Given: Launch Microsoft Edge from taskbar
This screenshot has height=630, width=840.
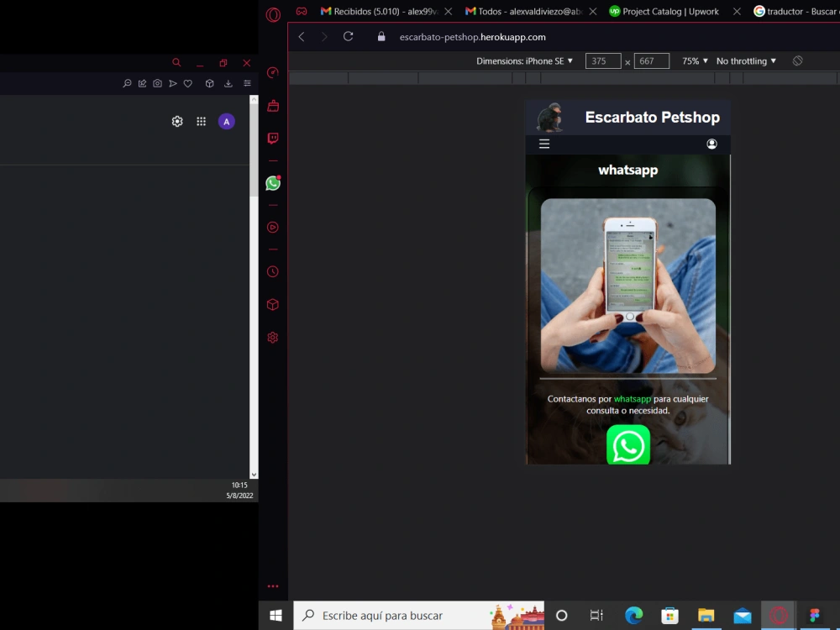Looking at the screenshot, I should coord(633,616).
